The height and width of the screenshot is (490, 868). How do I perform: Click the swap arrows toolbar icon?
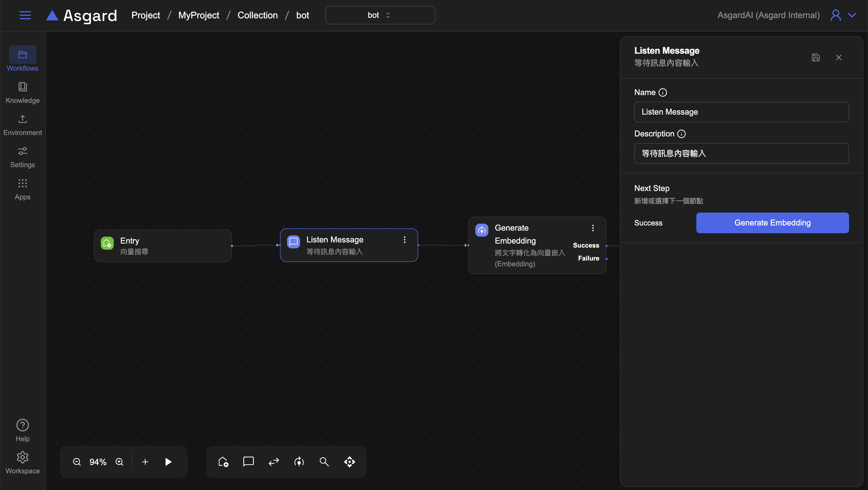(x=274, y=462)
